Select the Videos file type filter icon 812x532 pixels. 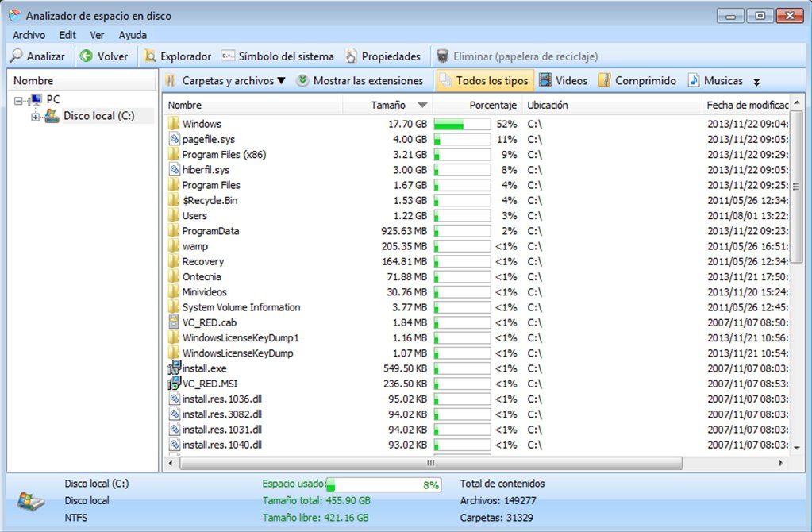[546, 79]
